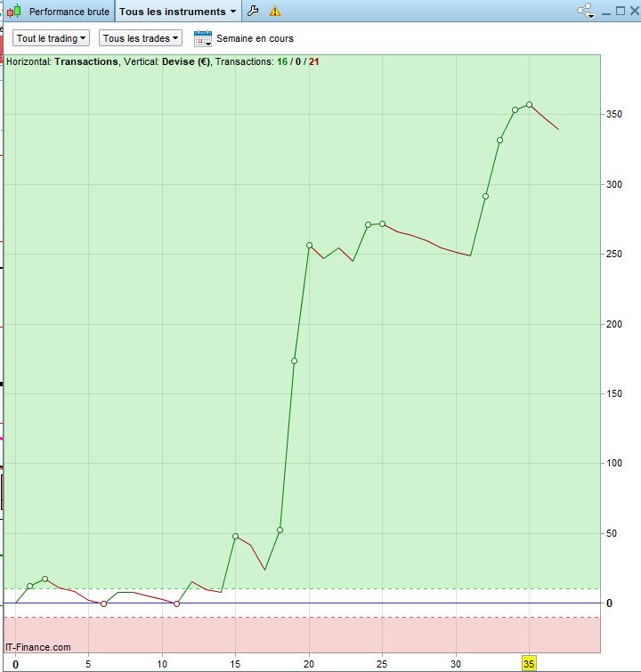Close the performance window
The width and height of the screenshot is (641, 672).
coord(635,11)
